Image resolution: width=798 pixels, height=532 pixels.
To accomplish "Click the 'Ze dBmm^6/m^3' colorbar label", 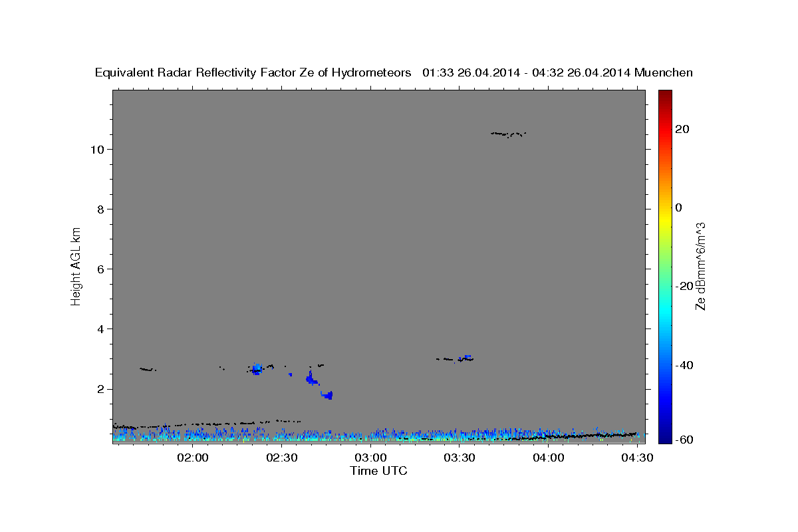I will (x=701, y=266).
